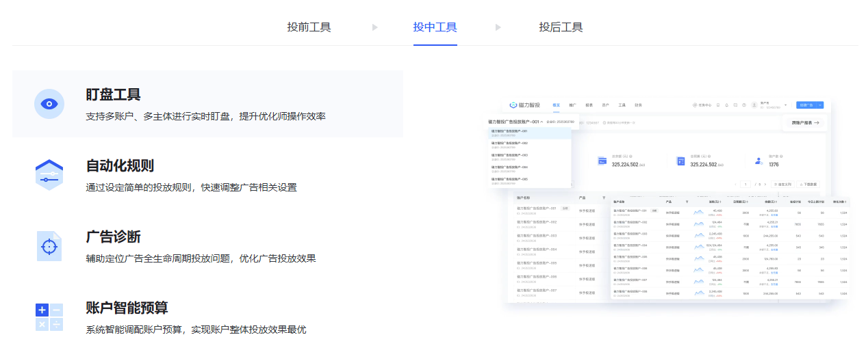Screen dimensions: 868x363
Task: Open 工具 in the preview navigation bar
Action: click(x=622, y=105)
